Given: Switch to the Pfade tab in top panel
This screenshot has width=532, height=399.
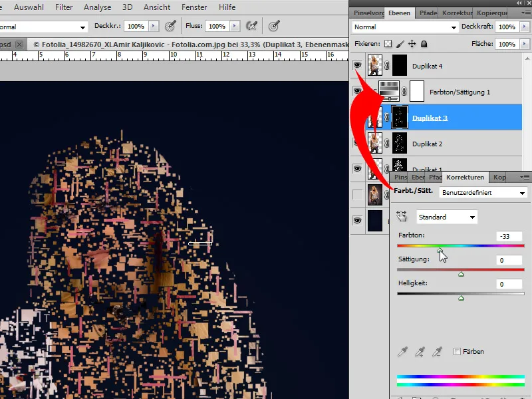Looking at the screenshot, I should [x=427, y=13].
